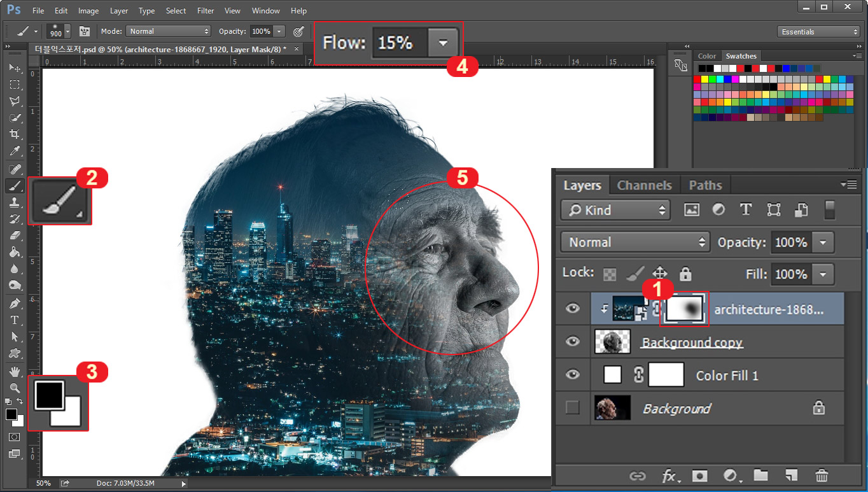Select the Move tool

(15, 68)
